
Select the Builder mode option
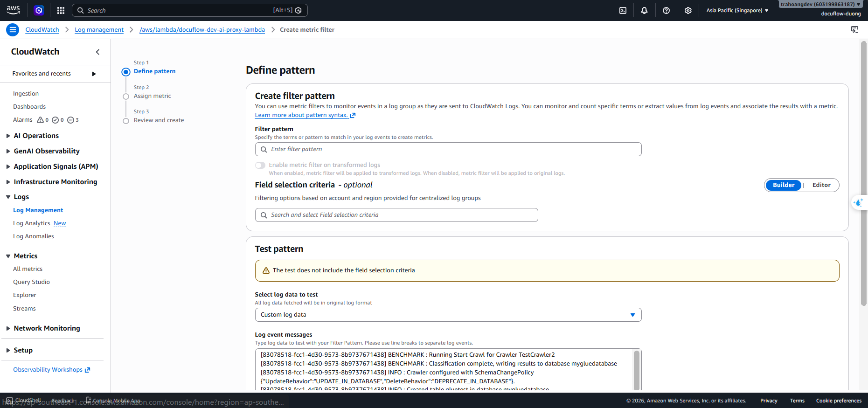(x=783, y=185)
